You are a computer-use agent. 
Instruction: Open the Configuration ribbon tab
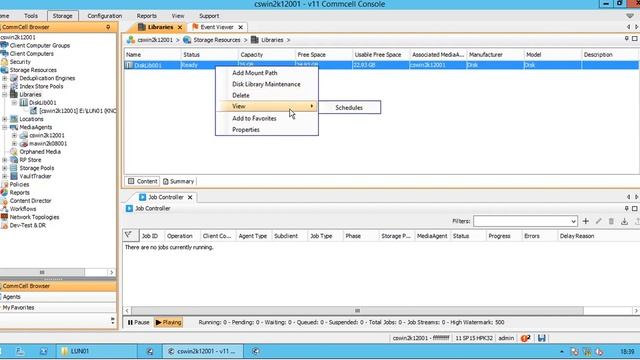click(x=104, y=16)
